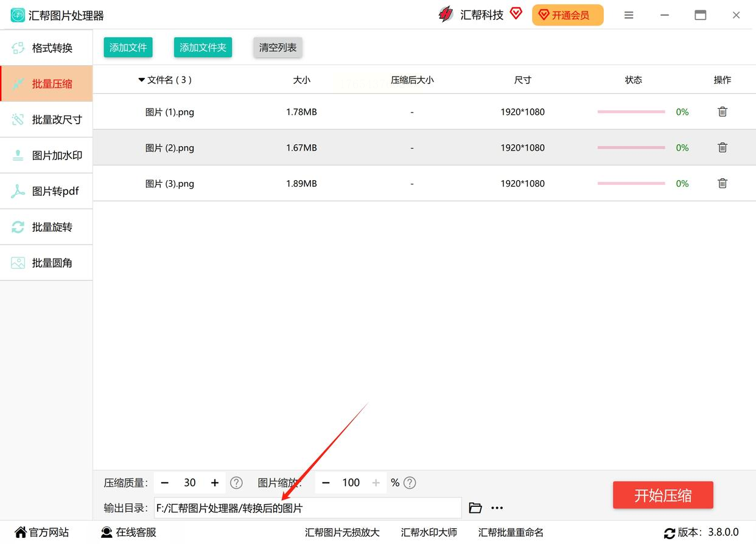Click the 汇帮科技 brand logo icon
The image size is (756, 544).
click(446, 15)
